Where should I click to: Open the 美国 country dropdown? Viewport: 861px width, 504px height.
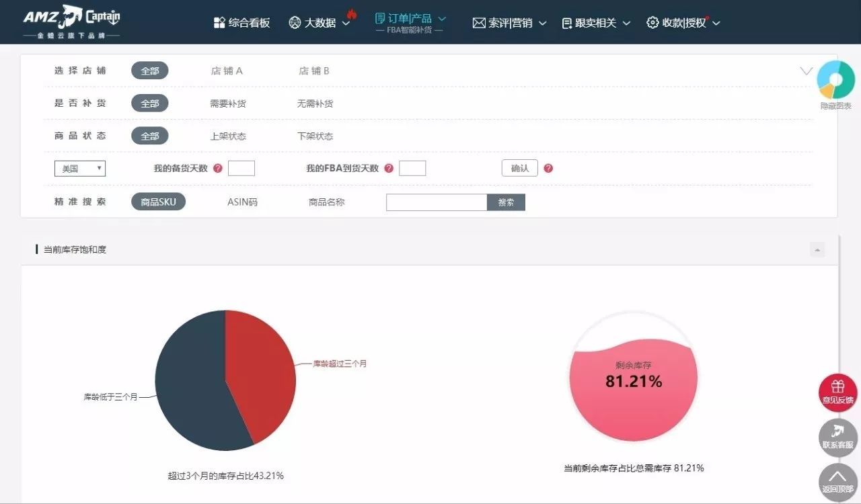point(79,168)
